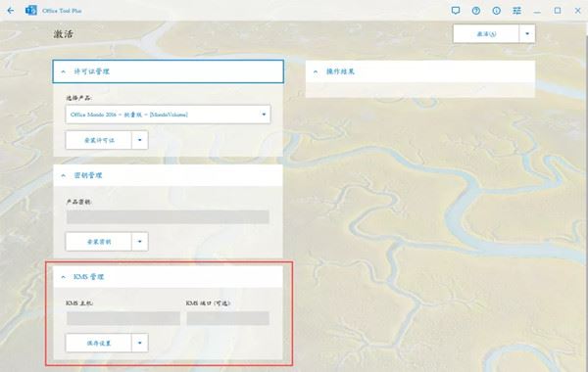The width and height of the screenshot is (588, 372).
Task: Click the 选择产品 label
Action: [79, 98]
